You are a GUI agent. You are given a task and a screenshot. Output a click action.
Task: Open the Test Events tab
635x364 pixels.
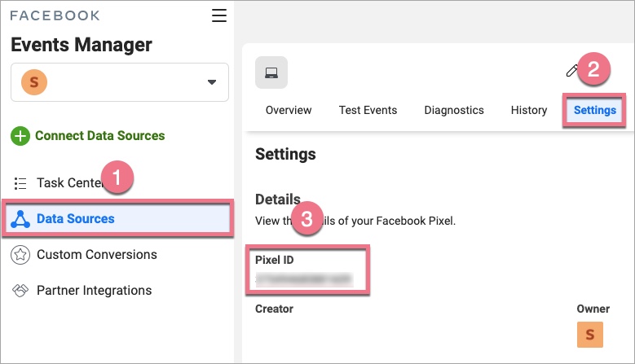pos(368,110)
